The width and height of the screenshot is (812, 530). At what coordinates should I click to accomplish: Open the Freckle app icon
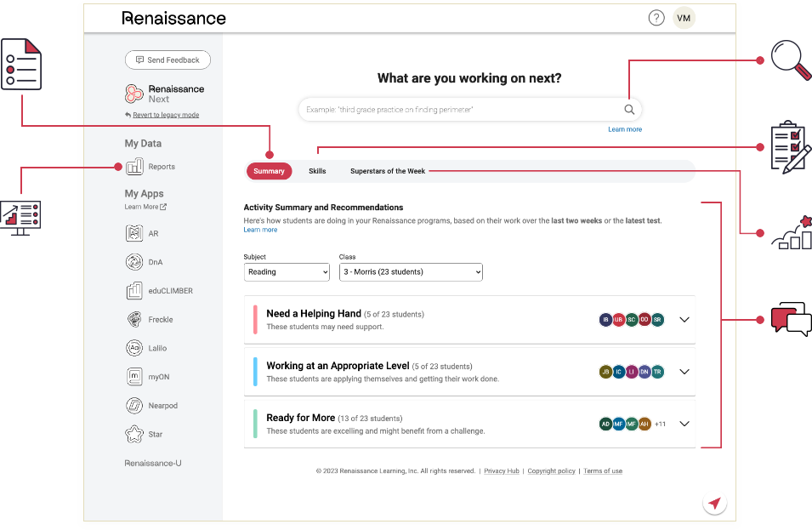134,319
